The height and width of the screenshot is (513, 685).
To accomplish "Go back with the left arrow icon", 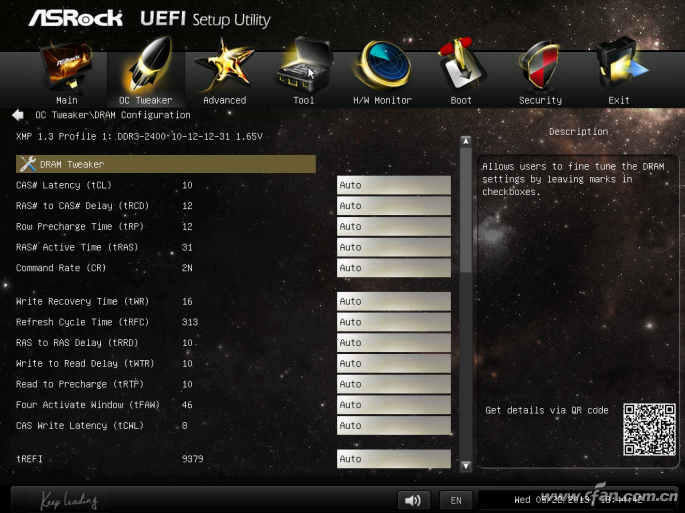I will (18, 115).
